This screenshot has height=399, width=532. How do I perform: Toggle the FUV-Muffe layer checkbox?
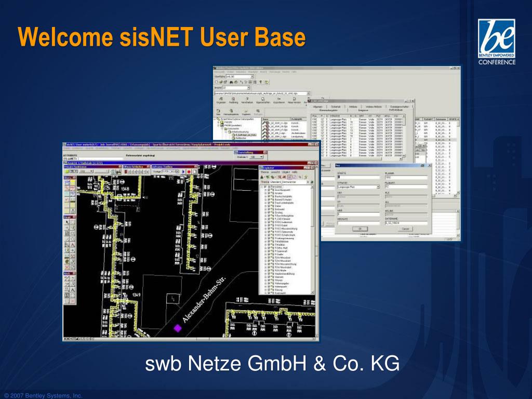269,270
